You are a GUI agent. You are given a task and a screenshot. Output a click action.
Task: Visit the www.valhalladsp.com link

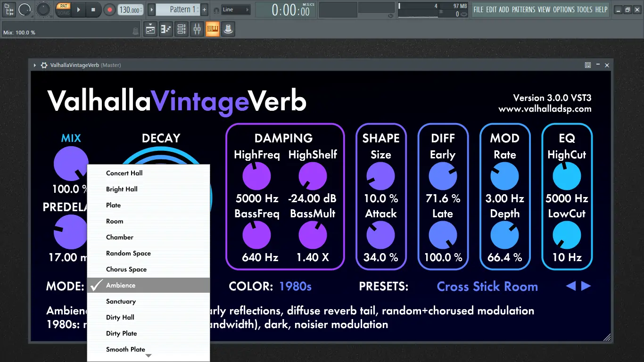tap(545, 109)
